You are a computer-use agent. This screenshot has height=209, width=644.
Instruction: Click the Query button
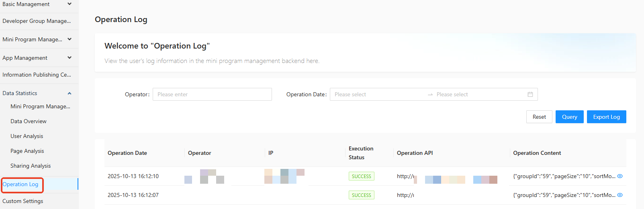coord(569,117)
